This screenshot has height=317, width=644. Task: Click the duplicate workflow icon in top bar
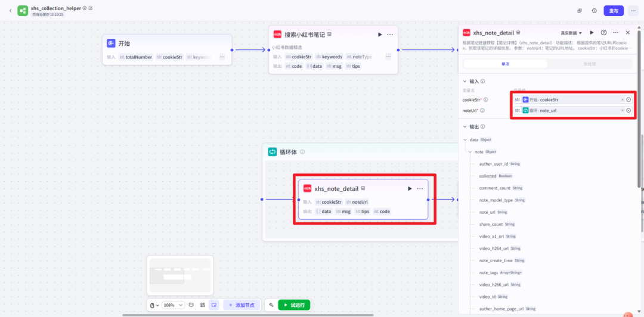pyautogui.click(x=580, y=11)
